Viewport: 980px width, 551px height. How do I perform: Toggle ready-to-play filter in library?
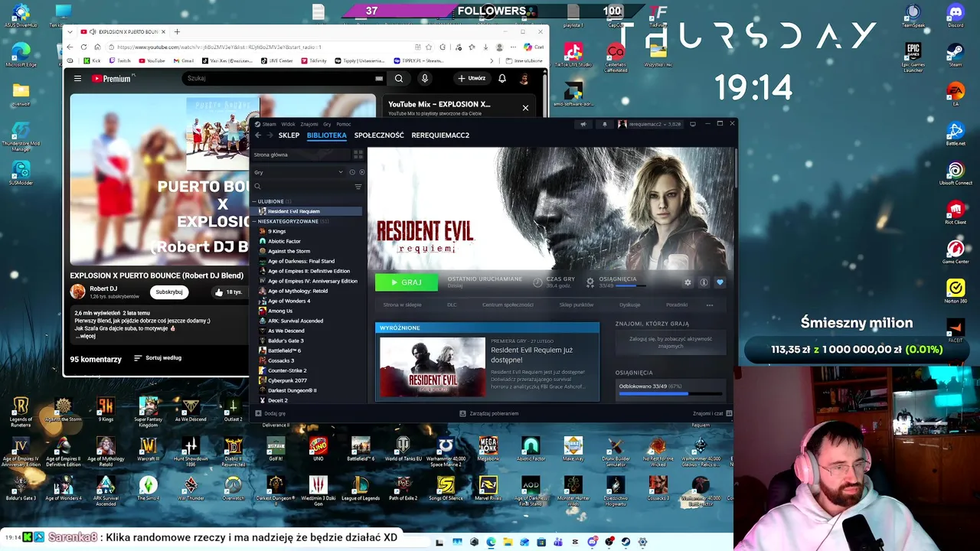[361, 172]
